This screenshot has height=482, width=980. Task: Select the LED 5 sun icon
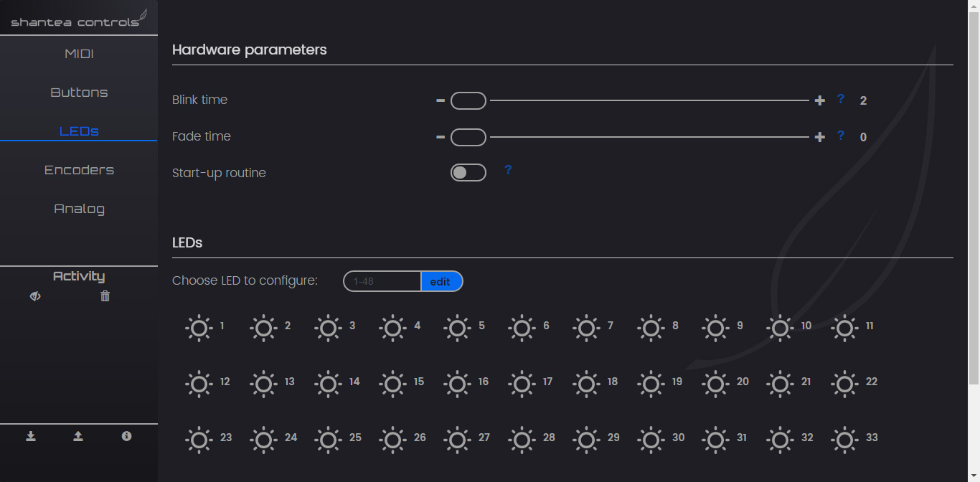click(x=458, y=328)
